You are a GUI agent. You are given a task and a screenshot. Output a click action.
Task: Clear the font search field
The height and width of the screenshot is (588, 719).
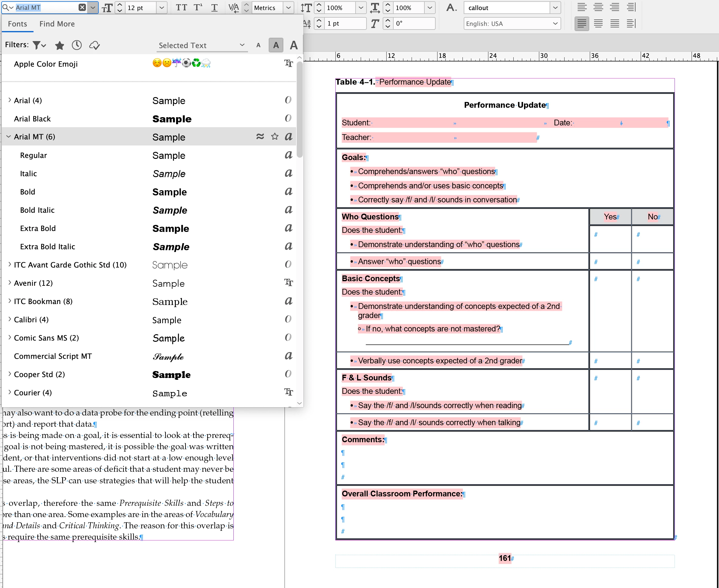coord(82,7)
